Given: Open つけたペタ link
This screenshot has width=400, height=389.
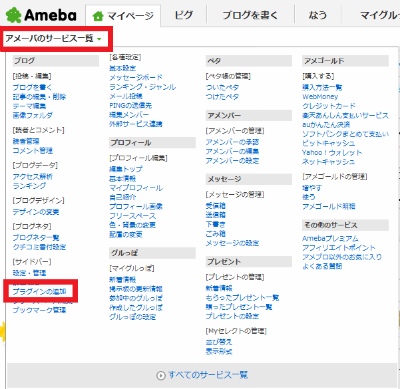Looking at the screenshot, I should 222,97.
